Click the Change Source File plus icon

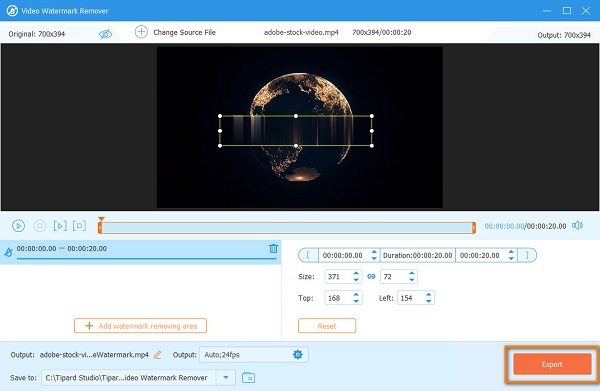(141, 32)
